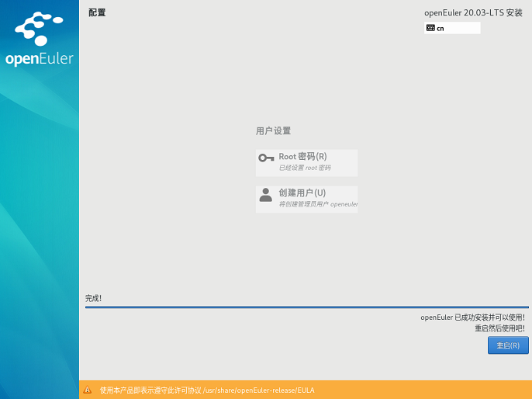Click the 完成! status label
This screenshot has width=532, height=399.
coord(94,298)
